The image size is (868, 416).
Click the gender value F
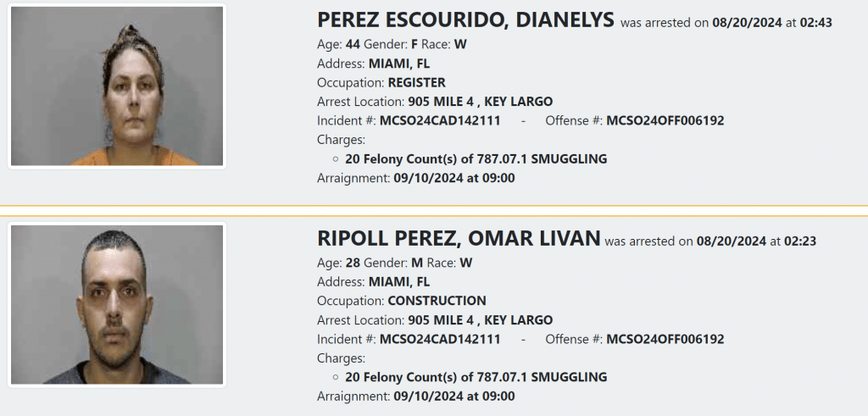[415, 43]
